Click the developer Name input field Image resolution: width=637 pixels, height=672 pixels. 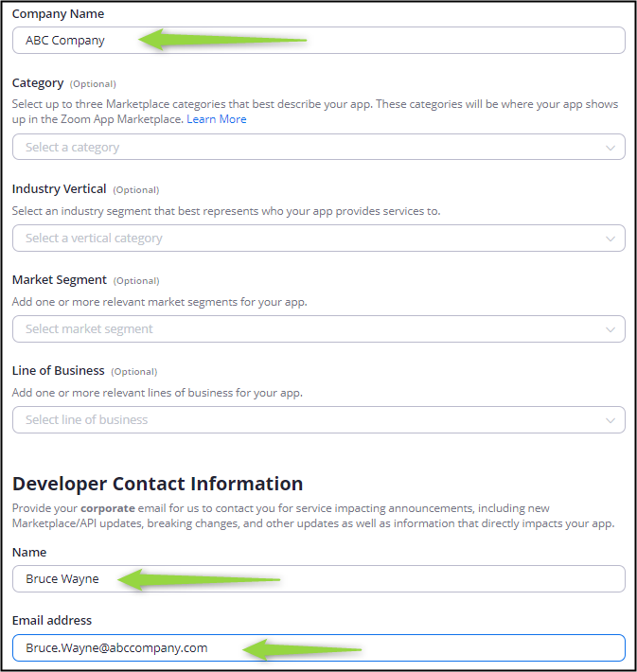(318, 578)
